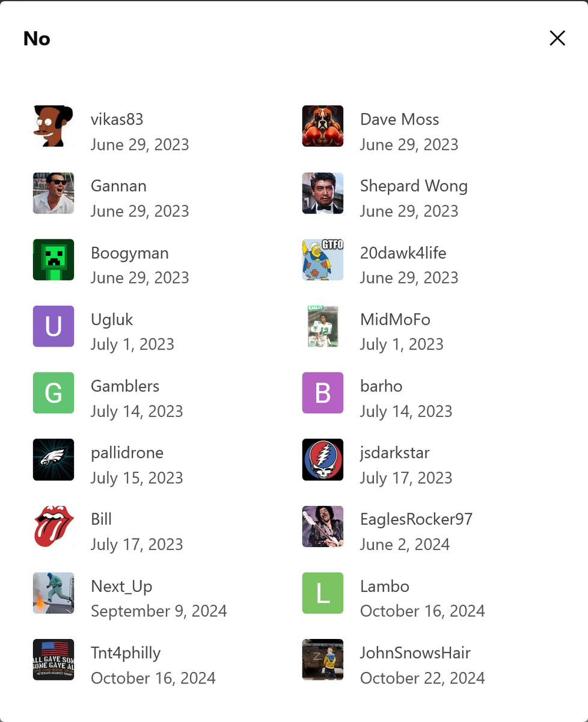Open EaglesRocker97's profile name
The width and height of the screenshot is (588, 722).
(x=416, y=519)
